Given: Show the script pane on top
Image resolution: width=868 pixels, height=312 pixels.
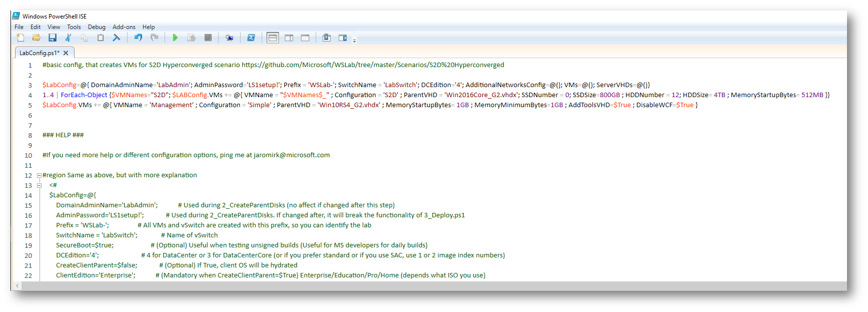Looking at the screenshot, I should [273, 38].
